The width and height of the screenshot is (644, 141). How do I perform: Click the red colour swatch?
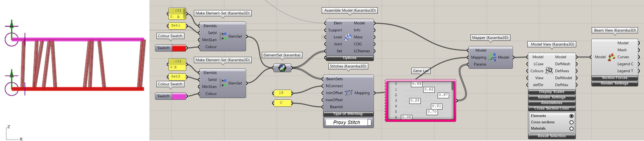[x=179, y=48]
